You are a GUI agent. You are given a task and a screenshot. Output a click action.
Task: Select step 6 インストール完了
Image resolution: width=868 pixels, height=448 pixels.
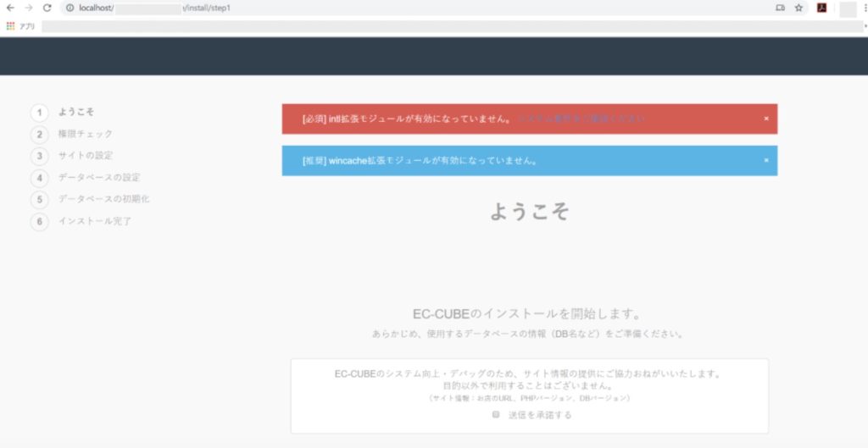(81, 221)
